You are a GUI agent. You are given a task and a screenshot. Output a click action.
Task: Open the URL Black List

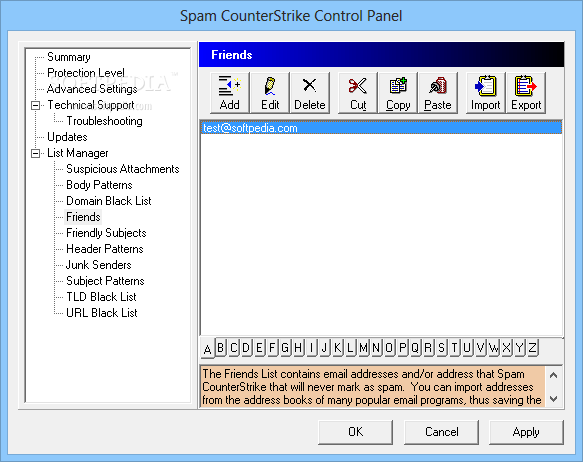pyautogui.click(x=102, y=313)
